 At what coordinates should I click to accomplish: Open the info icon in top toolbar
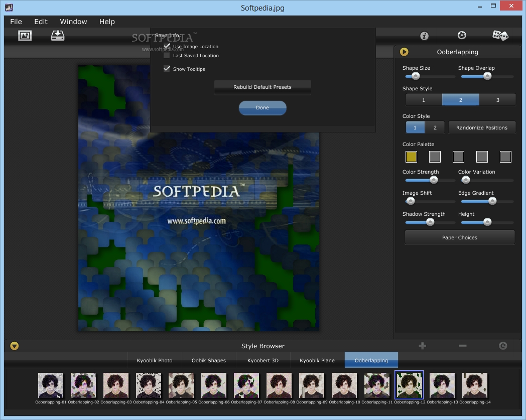tap(424, 36)
